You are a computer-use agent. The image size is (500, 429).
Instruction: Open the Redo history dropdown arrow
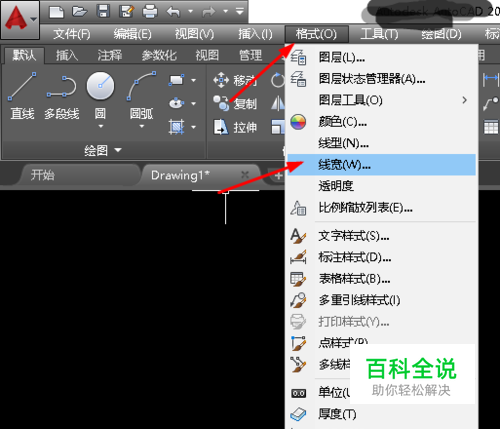pos(226,12)
